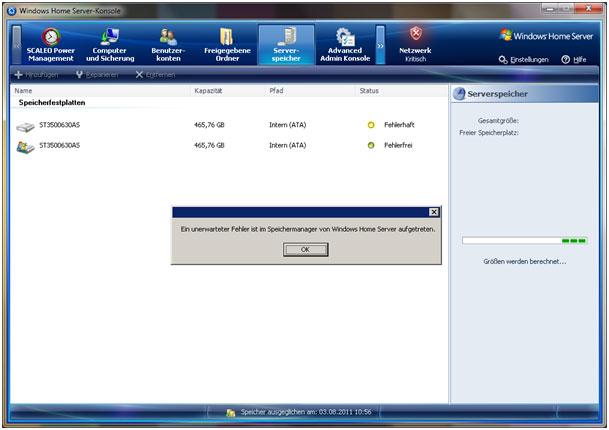Image resolution: width=609 pixels, height=430 pixels.
Task: Click the capacity of the Fehlerhaft drive
Action: pyautogui.click(x=209, y=125)
